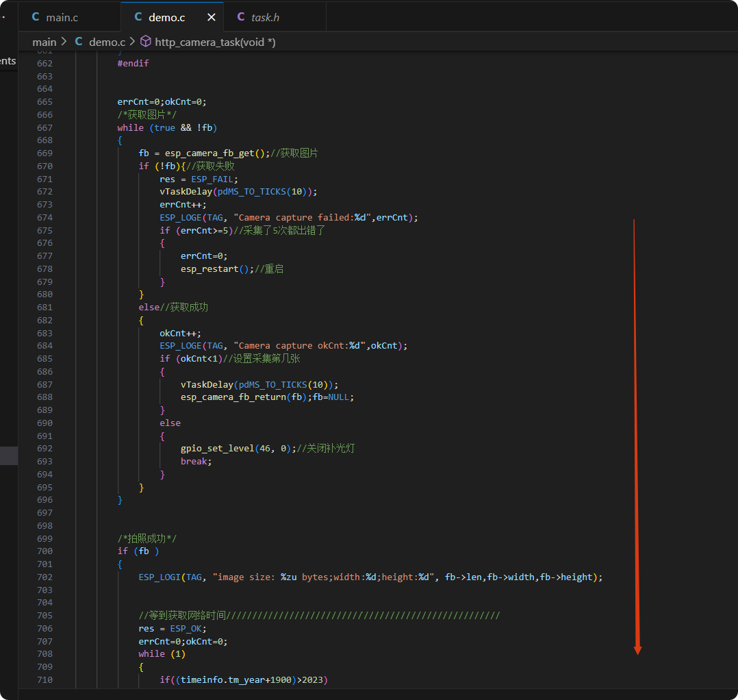Click the cube symbol icon in breadcrumb

click(x=145, y=42)
